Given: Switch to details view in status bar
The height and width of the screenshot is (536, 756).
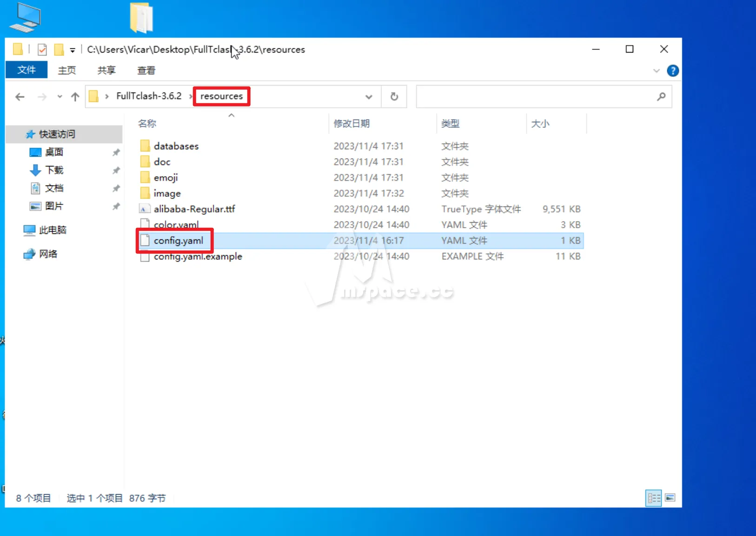Looking at the screenshot, I should [654, 498].
